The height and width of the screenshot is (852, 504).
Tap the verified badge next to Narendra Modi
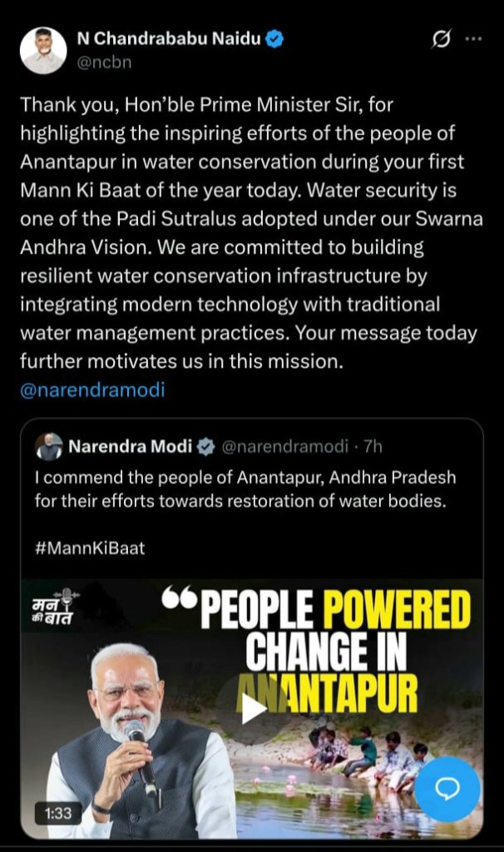coord(205,447)
